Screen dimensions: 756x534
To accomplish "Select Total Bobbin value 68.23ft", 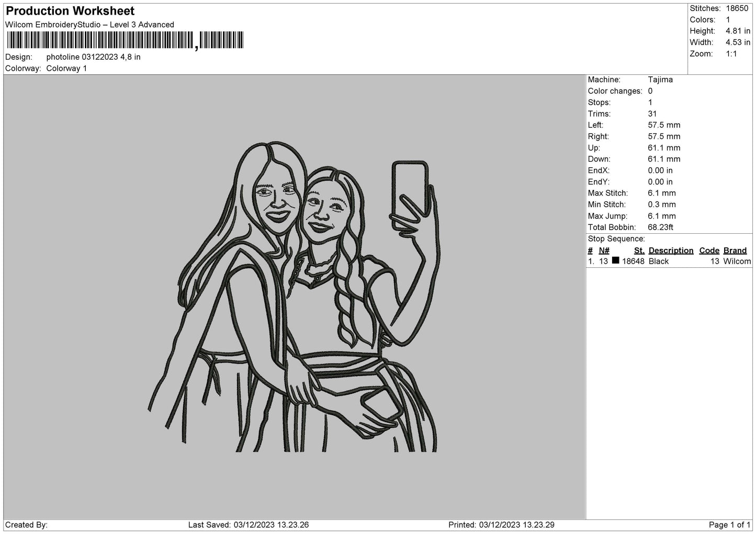I will click(x=660, y=228).
